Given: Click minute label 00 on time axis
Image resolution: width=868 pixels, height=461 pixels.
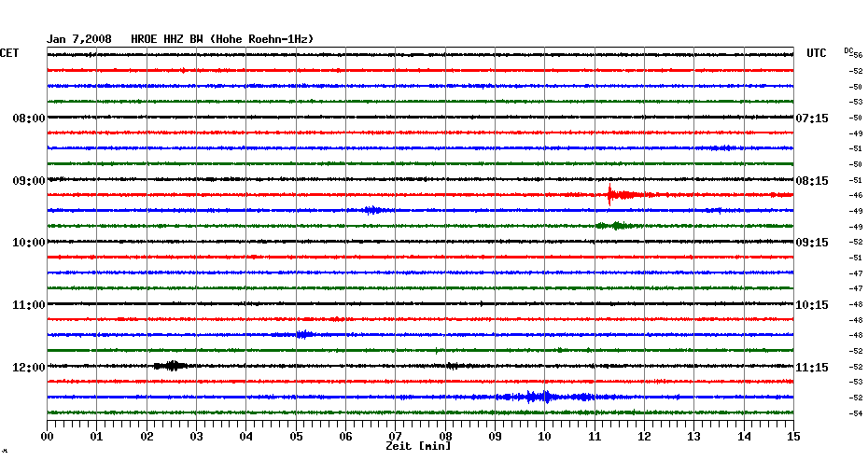Looking at the screenshot, I should click(x=47, y=437).
